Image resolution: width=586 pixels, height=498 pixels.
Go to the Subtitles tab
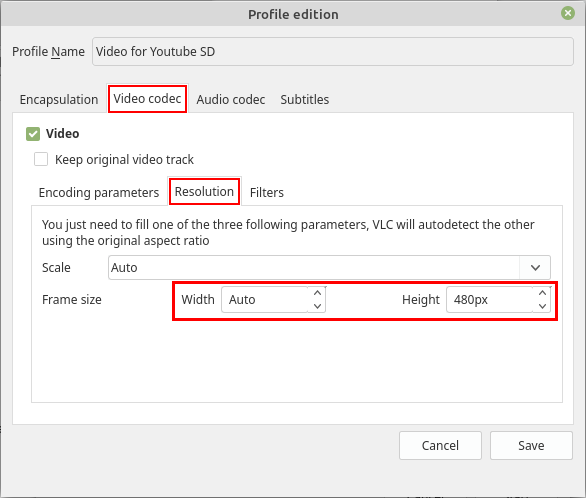point(305,100)
